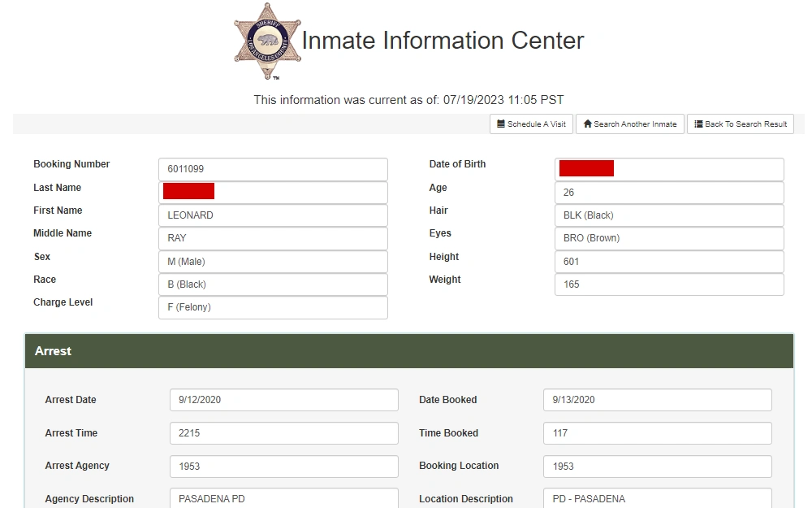
Task: Go Back To Search Result
Action: pos(741,124)
